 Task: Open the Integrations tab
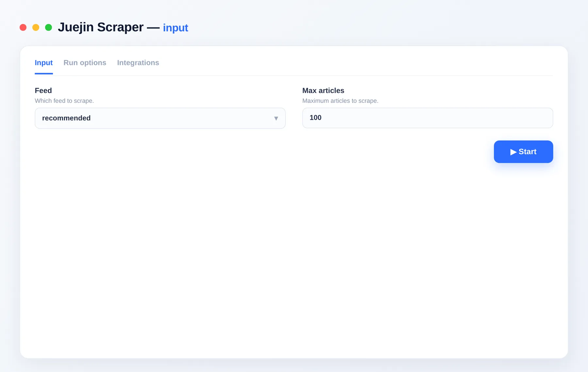tap(138, 63)
